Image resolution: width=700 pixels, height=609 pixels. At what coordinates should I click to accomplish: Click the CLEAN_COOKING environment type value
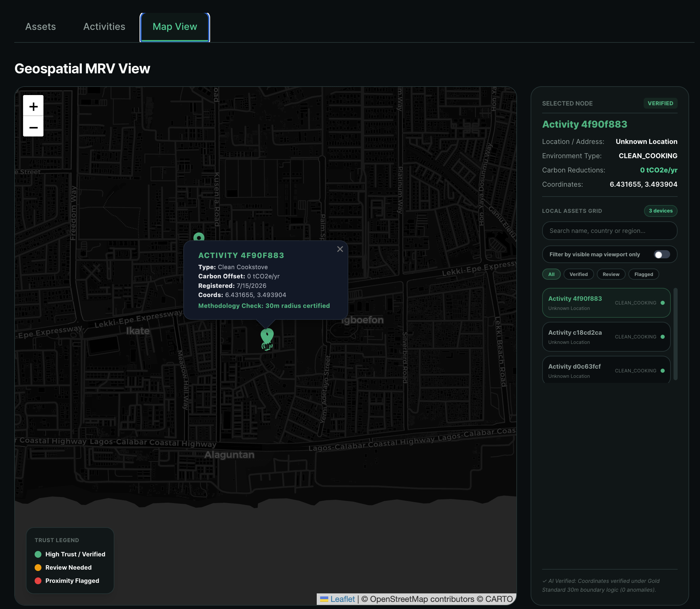point(648,156)
